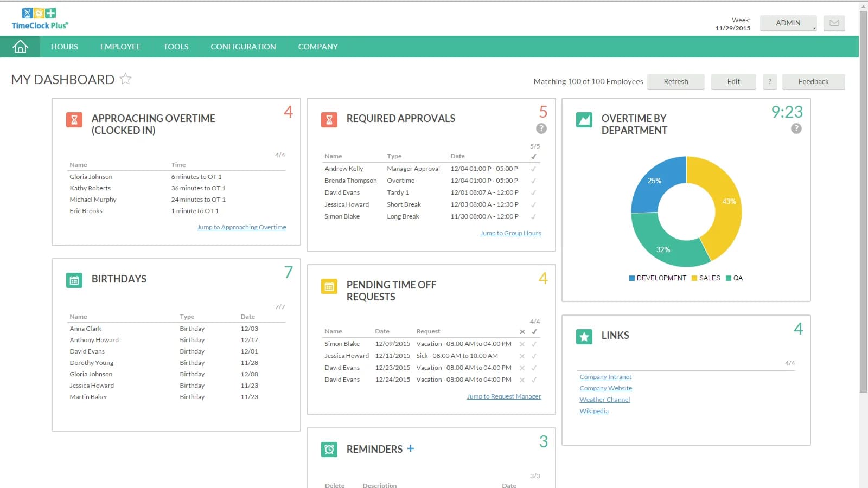
Task: Approve Andrew Kelly's Manager Approval
Action: (x=534, y=169)
